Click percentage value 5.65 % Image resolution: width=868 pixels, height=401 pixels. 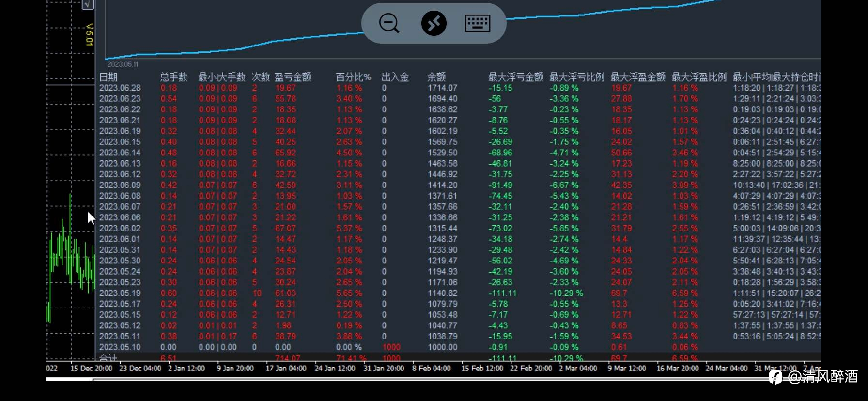[349, 293]
